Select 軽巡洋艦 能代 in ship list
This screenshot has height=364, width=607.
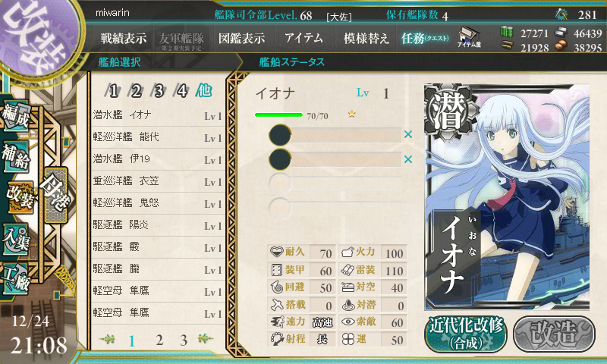pos(157,137)
